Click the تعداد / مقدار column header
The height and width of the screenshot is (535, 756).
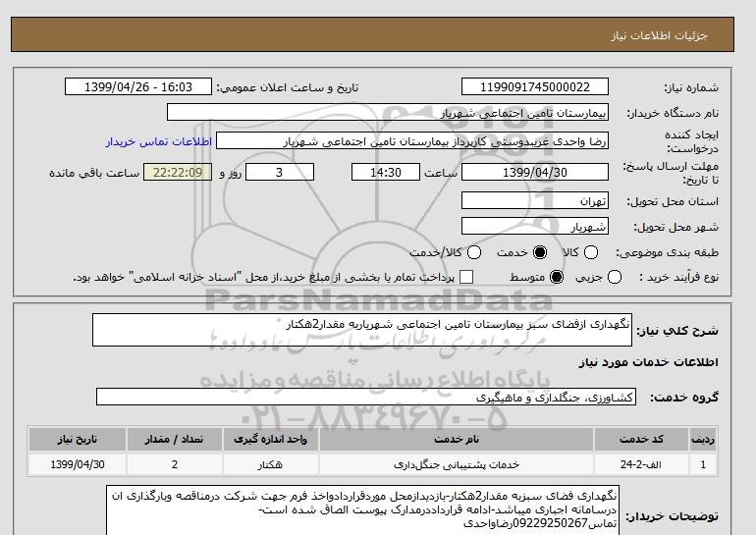pyautogui.click(x=174, y=439)
